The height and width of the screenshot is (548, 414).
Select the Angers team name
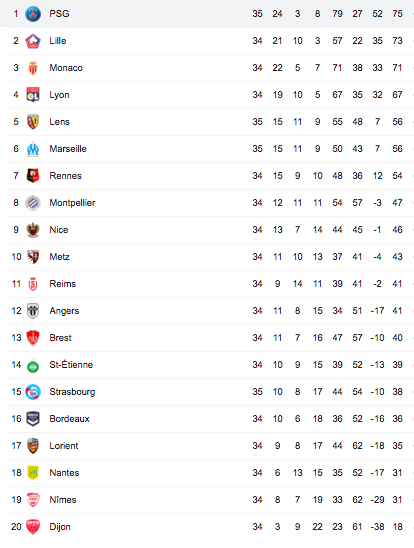click(x=64, y=311)
